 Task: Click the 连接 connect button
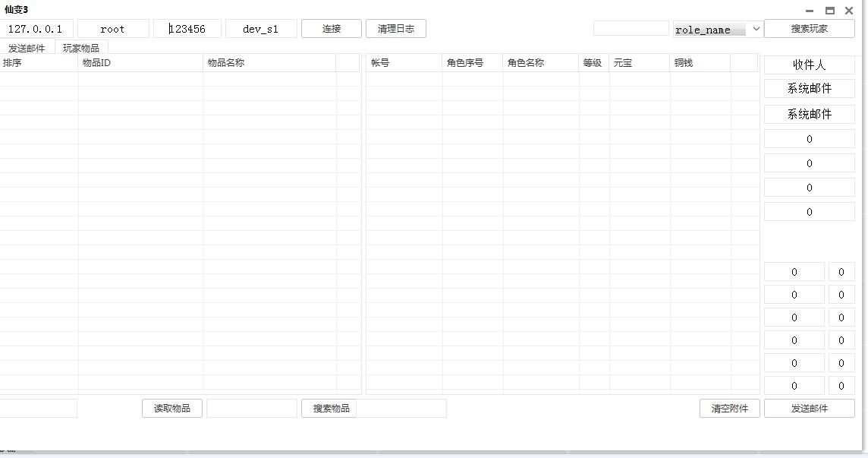point(331,29)
